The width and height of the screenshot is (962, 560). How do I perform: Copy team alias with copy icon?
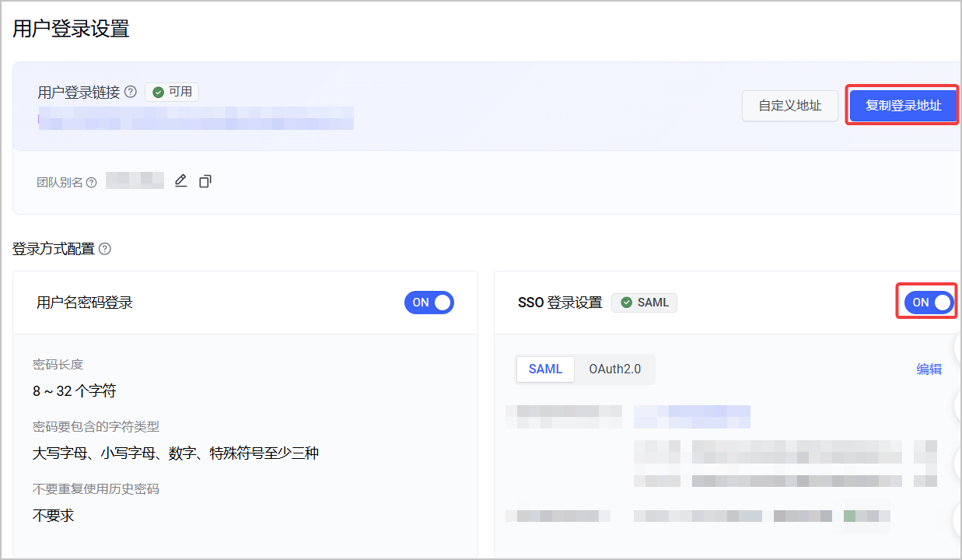(205, 181)
